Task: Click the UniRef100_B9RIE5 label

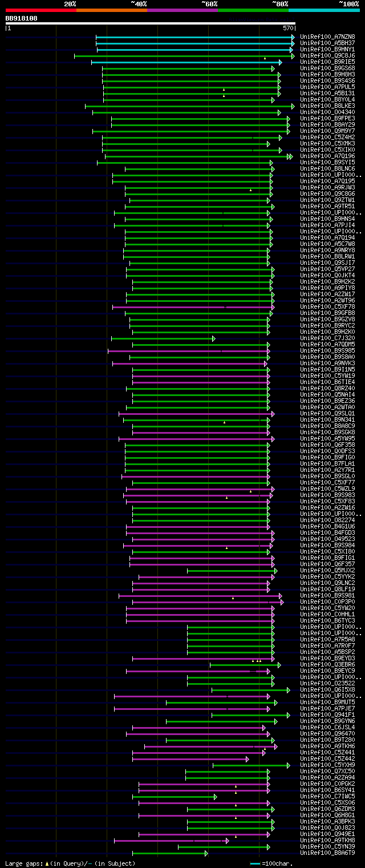Action: click(x=326, y=62)
